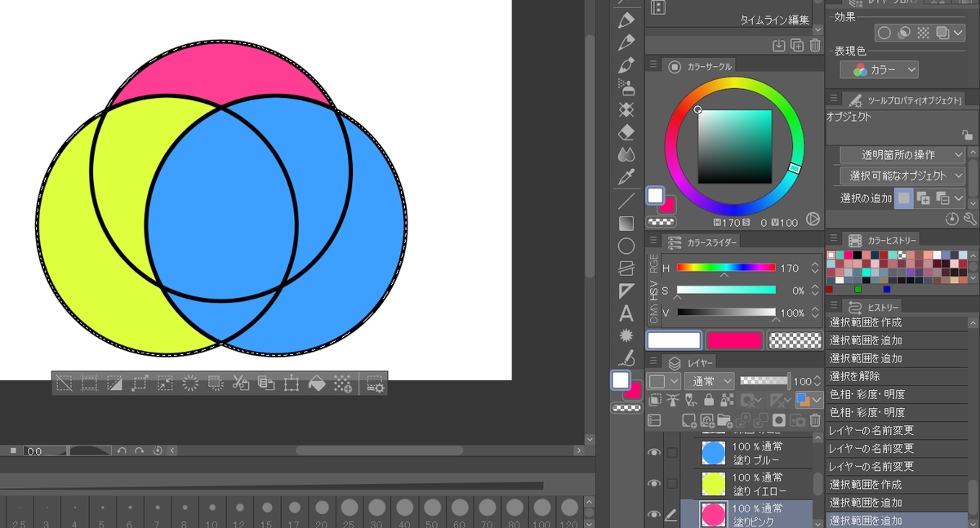
Task: Select the straight Line tool
Action: (x=626, y=201)
